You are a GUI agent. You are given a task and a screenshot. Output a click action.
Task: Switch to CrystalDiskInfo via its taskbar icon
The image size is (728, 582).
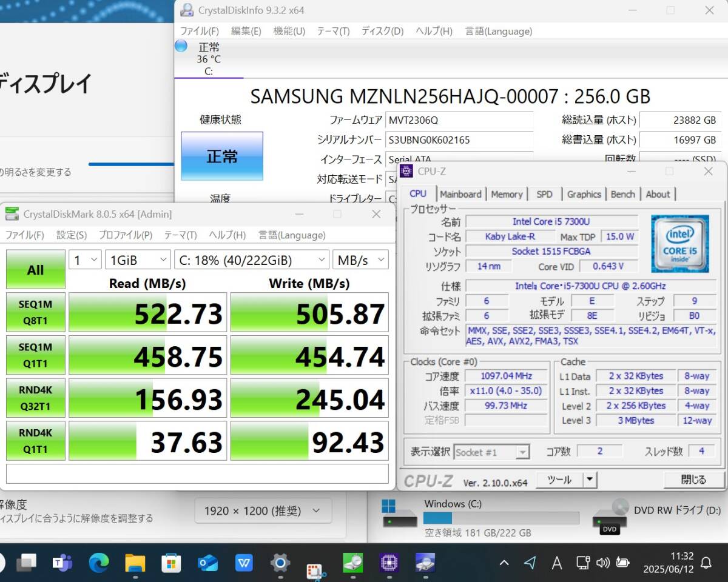click(425, 563)
